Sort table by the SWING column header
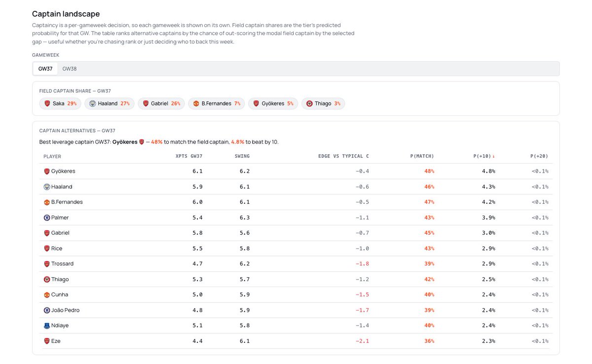This screenshot has width=592, height=364. [x=242, y=156]
